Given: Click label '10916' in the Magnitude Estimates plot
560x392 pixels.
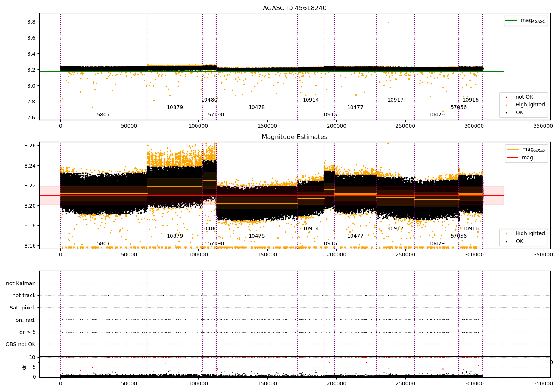Looking at the screenshot, I should 470,229.
